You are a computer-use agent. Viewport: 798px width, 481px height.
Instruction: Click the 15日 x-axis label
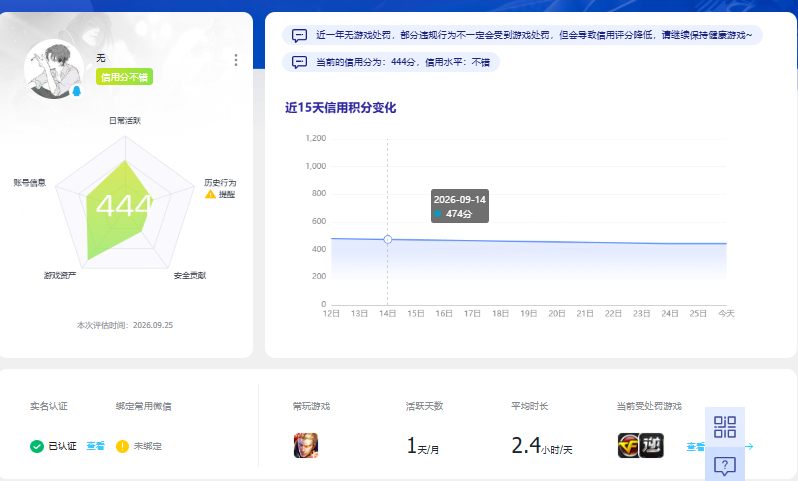[x=416, y=314]
